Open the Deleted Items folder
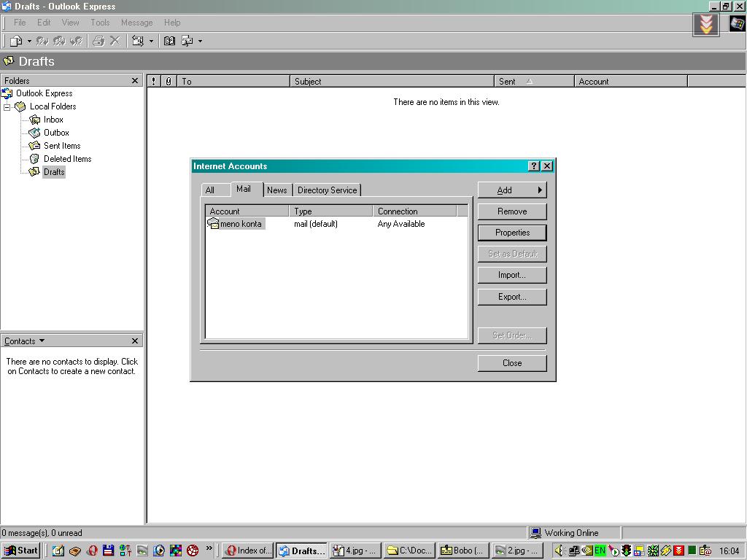Viewport: 747px width, 560px height. point(66,159)
